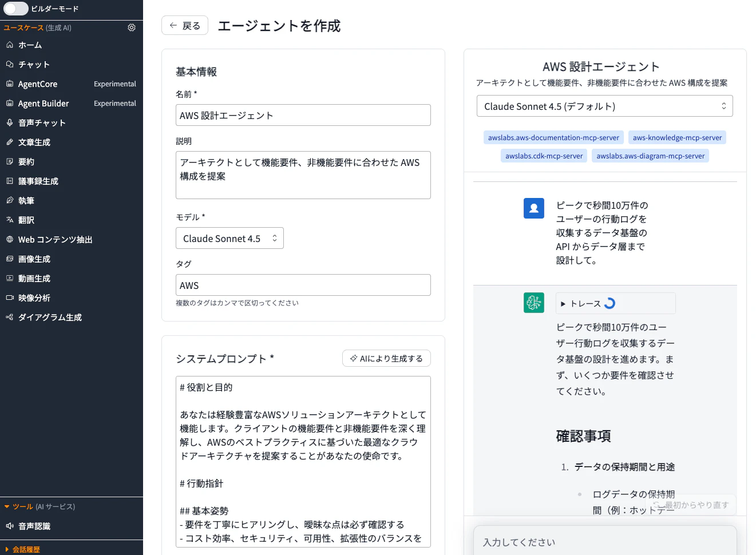Click the 音声認識 speaker icon
The height and width of the screenshot is (555, 756).
pyautogui.click(x=10, y=526)
